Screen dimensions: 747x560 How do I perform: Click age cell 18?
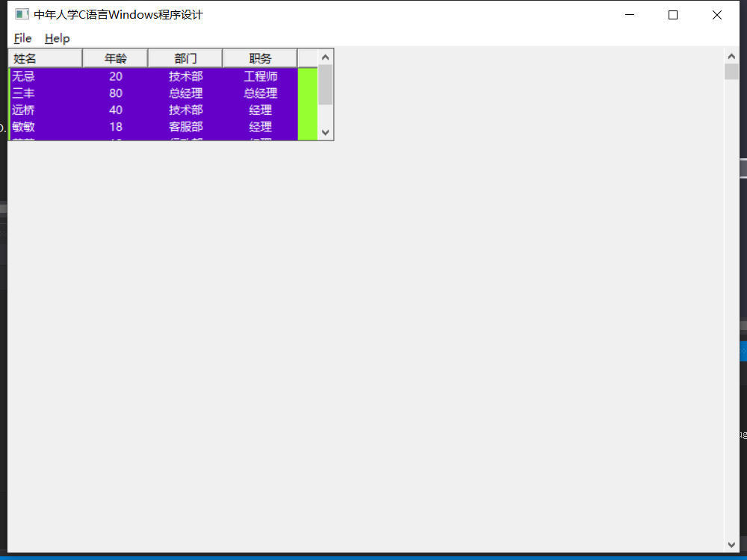click(116, 127)
